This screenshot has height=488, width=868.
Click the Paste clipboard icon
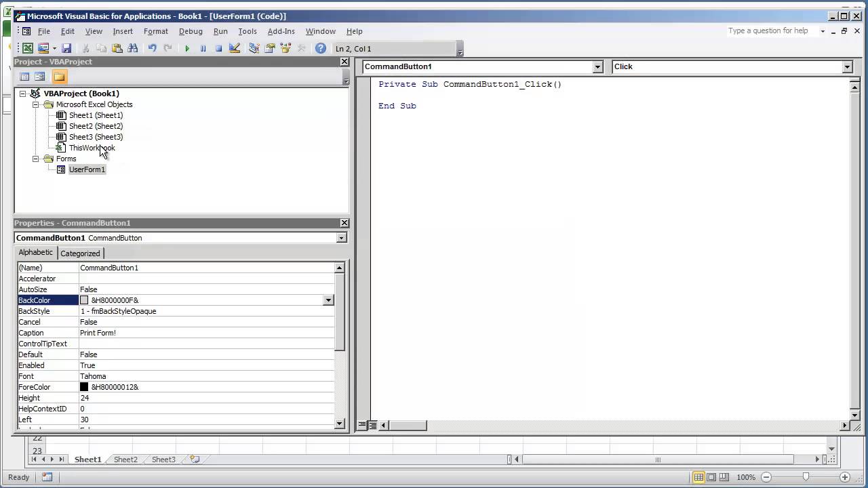117,48
